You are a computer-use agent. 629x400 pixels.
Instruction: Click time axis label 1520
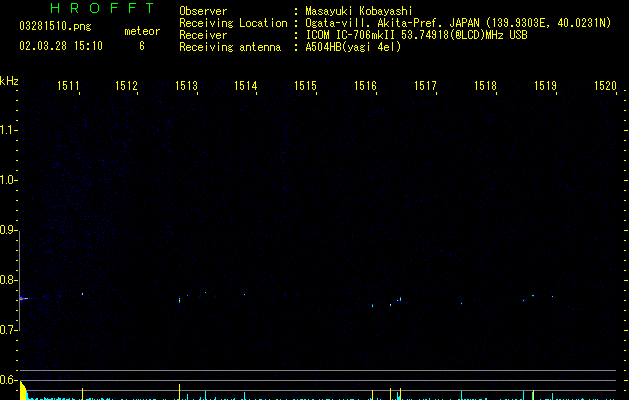[x=605, y=85]
